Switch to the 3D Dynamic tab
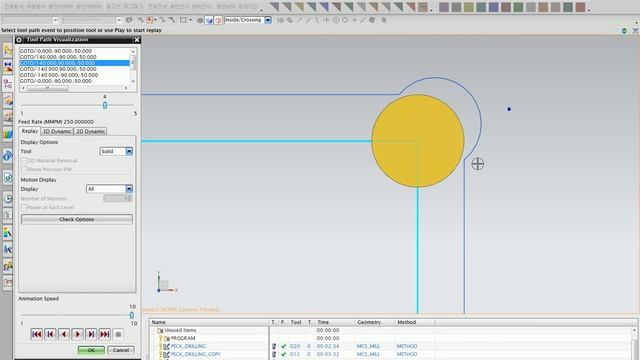The height and width of the screenshot is (360, 640). coord(57,131)
